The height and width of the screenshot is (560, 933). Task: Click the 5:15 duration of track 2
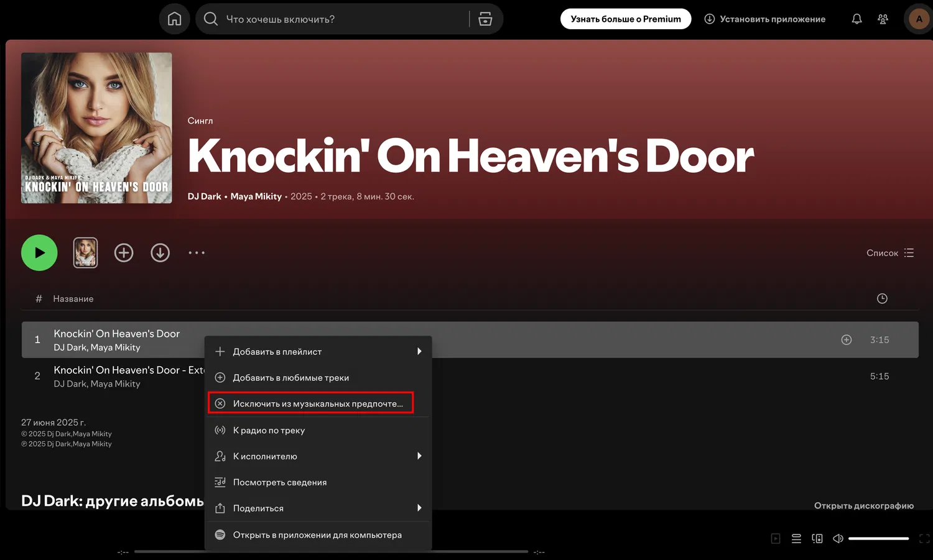coord(880,377)
